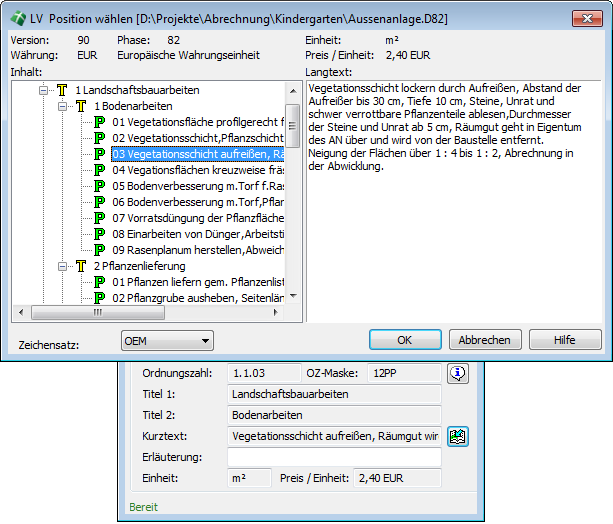The image size is (613, 524).
Task: Select position 07 Vorratsdüngung der Pflanzfläche
Action: point(198,218)
